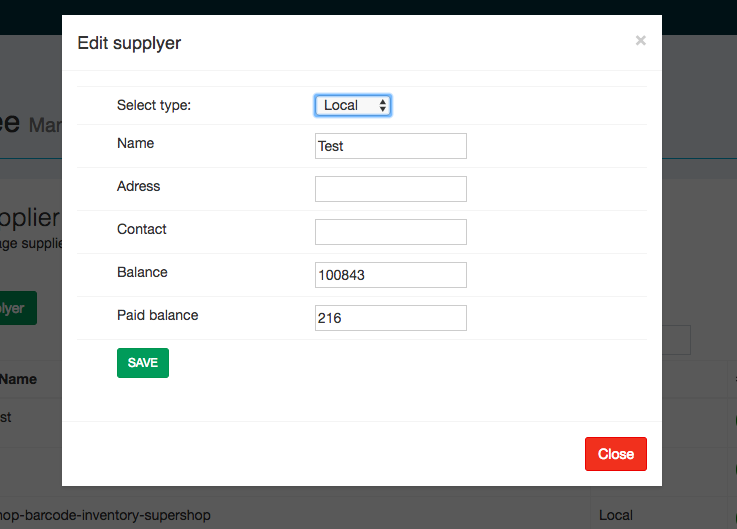Click the Paid balance field showing 216
The width and height of the screenshot is (737, 529).
390,318
